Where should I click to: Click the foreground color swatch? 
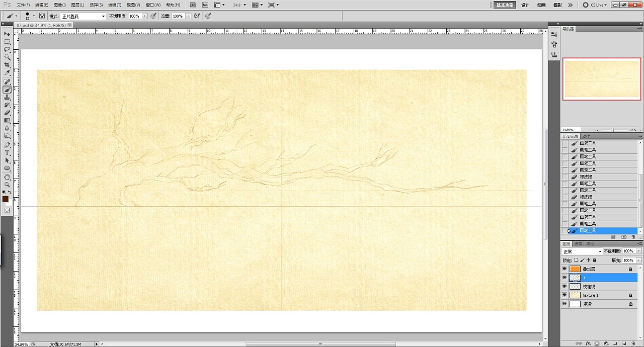(5, 199)
